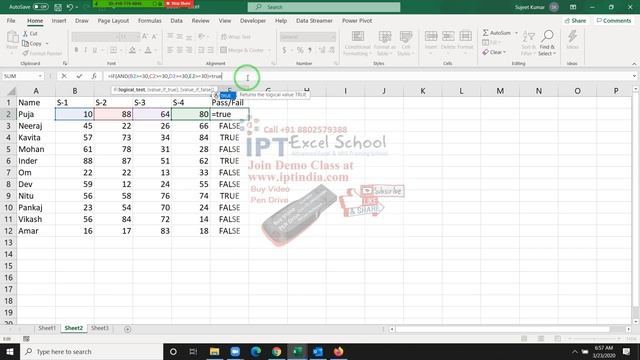
Task: Expand the formula bar chevron
Action: click(634, 76)
